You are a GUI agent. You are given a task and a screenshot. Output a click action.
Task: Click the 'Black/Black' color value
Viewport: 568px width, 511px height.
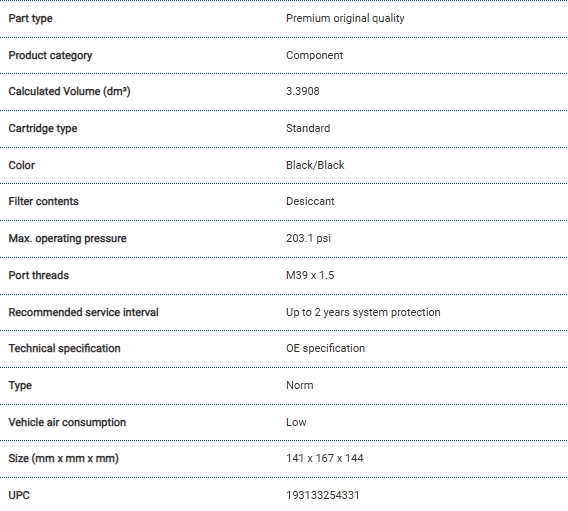click(315, 165)
